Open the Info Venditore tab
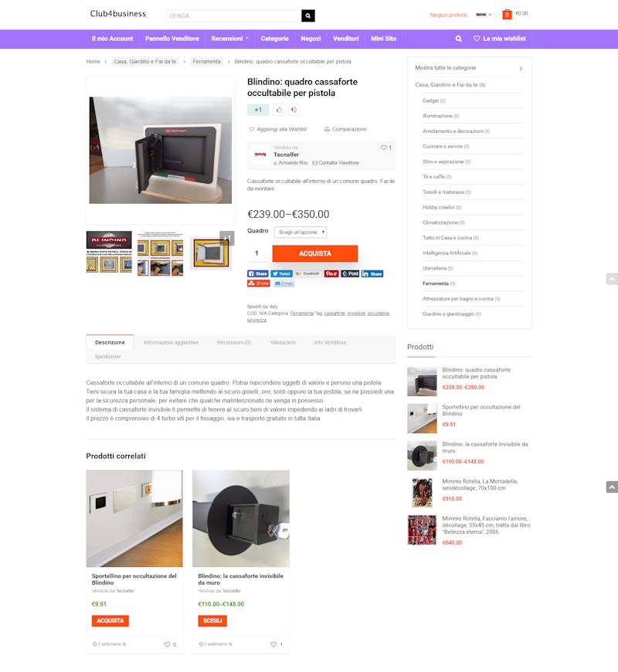Image resolution: width=618 pixels, height=672 pixels. [330, 342]
